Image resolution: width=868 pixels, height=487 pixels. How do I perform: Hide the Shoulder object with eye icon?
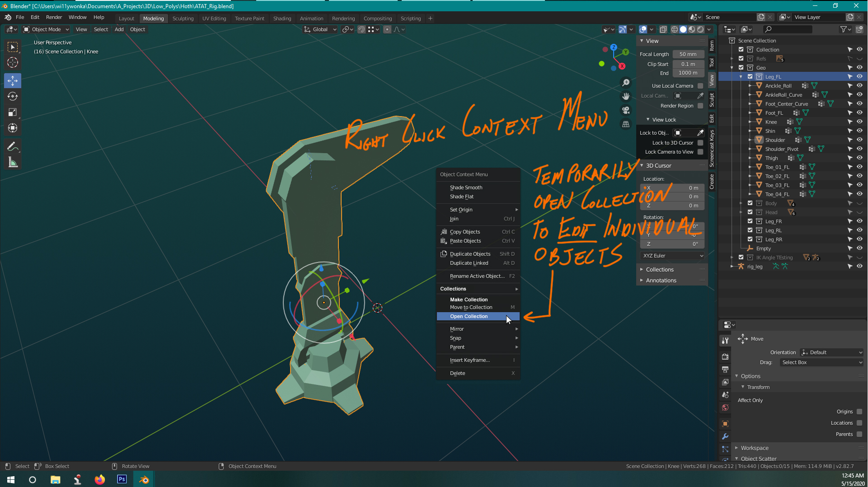859,140
